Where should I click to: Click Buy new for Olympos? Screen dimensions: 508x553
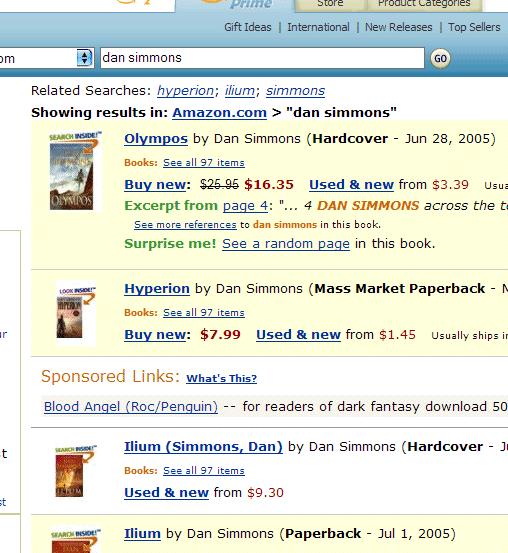155,184
